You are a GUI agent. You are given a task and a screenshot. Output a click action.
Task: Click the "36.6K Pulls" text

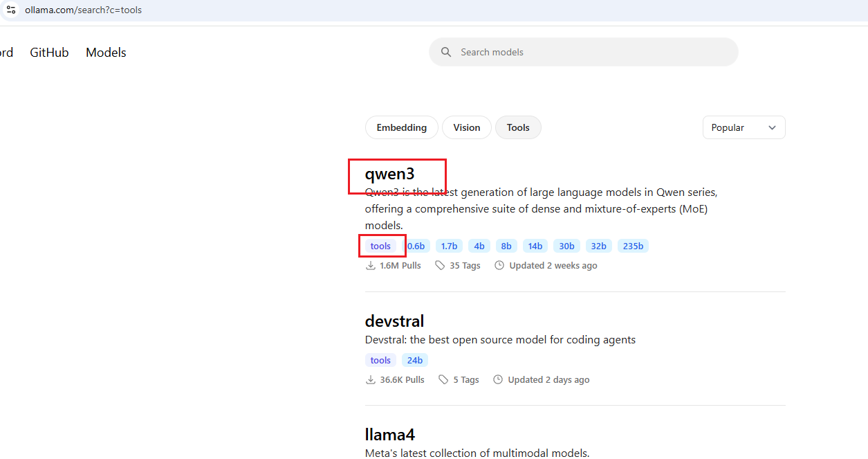(x=403, y=380)
